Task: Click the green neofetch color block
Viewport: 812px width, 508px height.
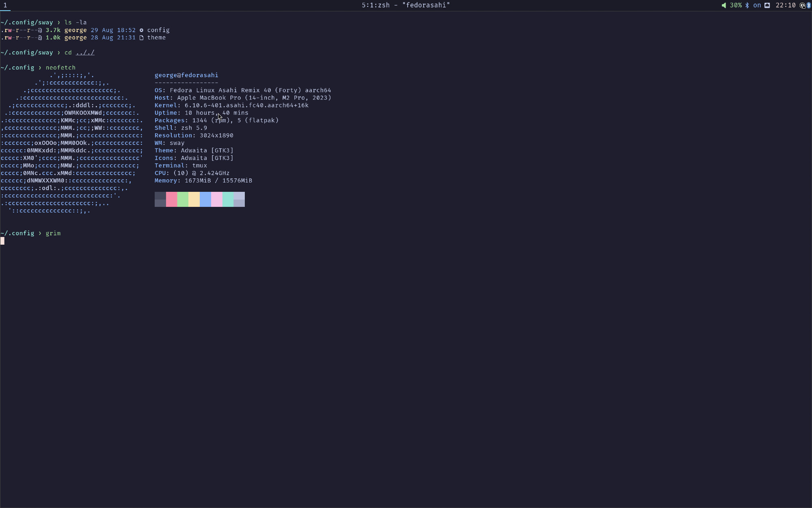Action: pyautogui.click(x=183, y=199)
